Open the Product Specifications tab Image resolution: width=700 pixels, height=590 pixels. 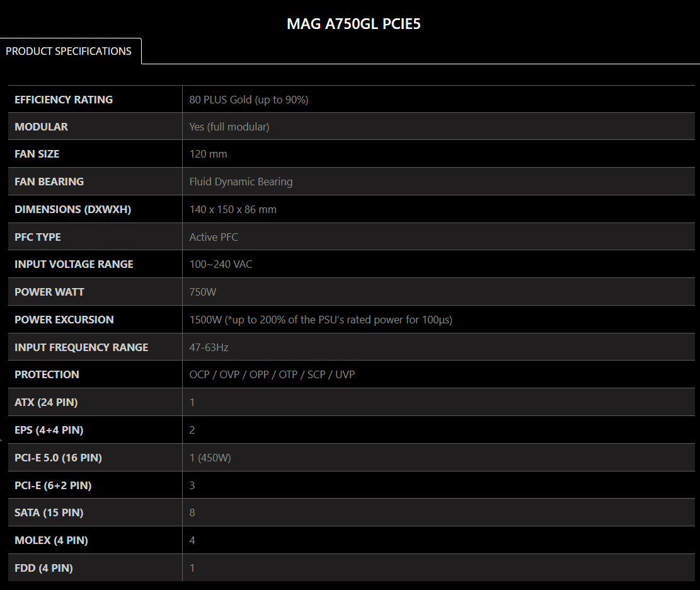tap(69, 51)
